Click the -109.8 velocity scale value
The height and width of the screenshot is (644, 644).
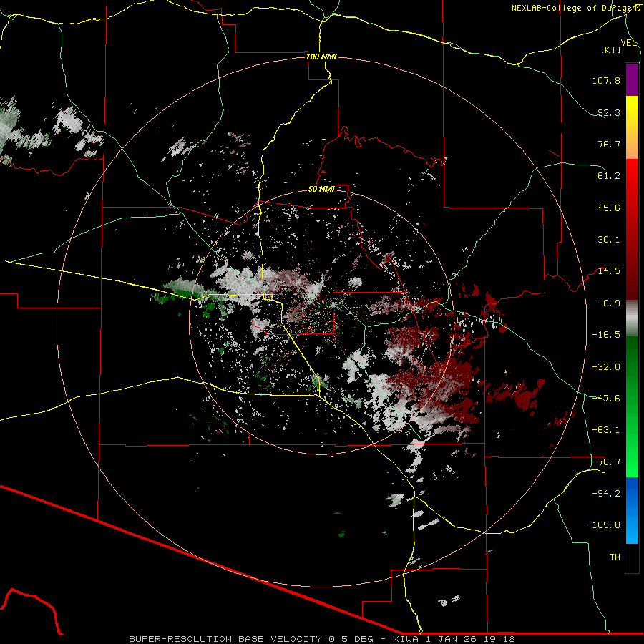point(603,525)
